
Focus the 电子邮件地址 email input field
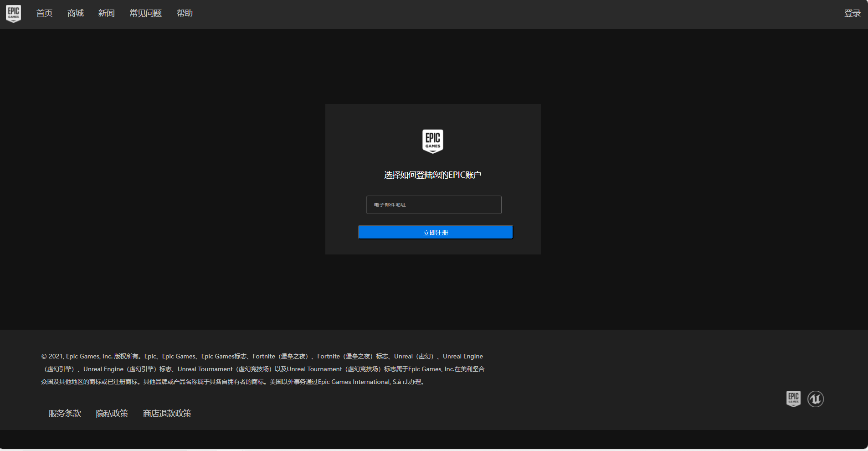point(433,205)
